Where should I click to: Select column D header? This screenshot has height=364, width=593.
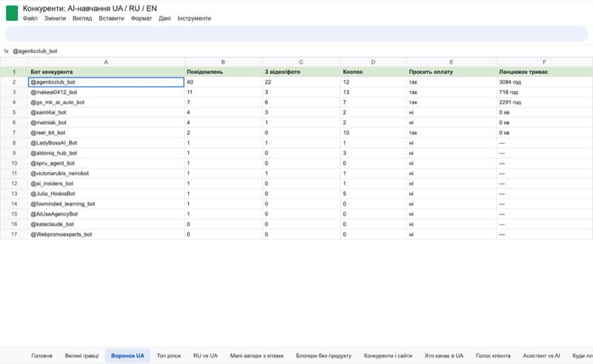pos(374,62)
